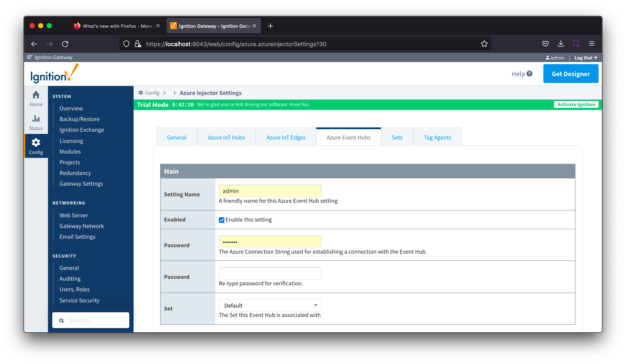Expand the Set dropdown showing Default
The height and width of the screenshot is (364, 626).
pyautogui.click(x=270, y=305)
